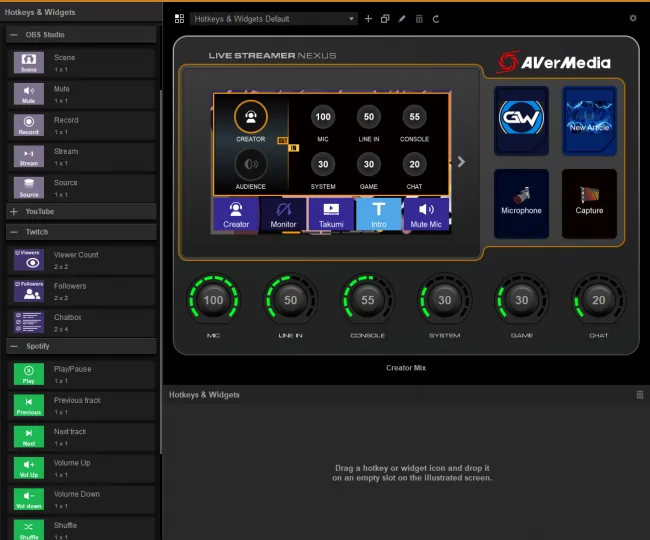This screenshot has height=540, width=650.
Task: Click the New Article hotkey tile
Action: pyautogui.click(x=589, y=121)
